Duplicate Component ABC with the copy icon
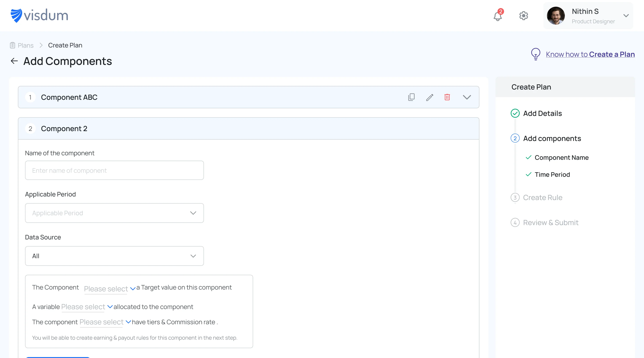The image size is (644, 358). [x=411, y=97]
